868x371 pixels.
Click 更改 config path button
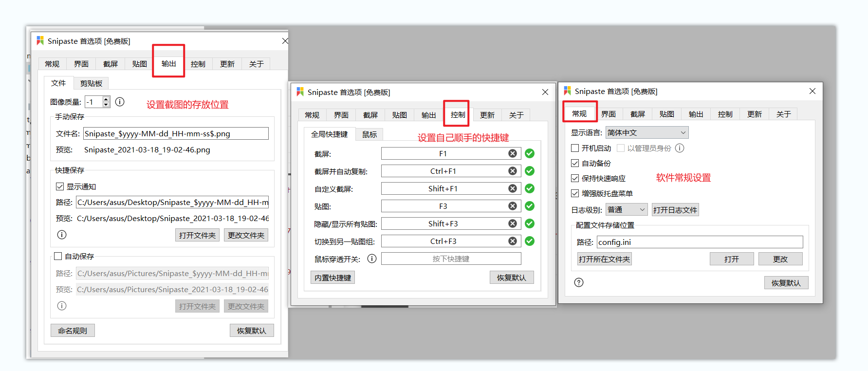(780, 259)
